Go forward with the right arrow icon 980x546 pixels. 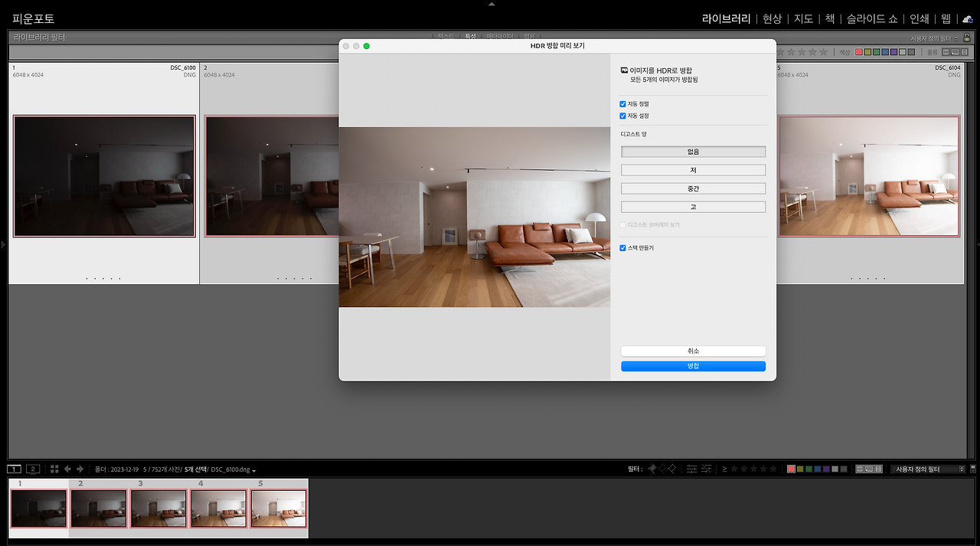pos(80,469)
